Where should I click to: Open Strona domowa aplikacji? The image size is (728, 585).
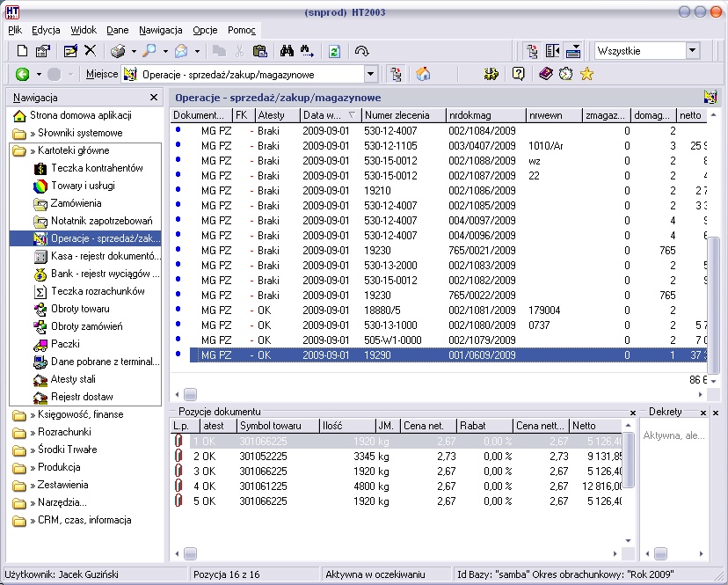coord(72,115)
